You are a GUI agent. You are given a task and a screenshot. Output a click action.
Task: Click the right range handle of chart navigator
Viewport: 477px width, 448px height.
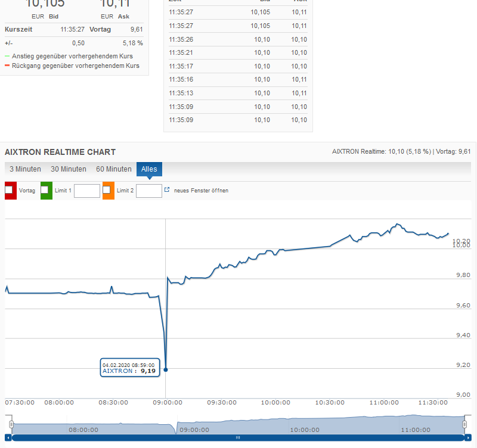464,424
